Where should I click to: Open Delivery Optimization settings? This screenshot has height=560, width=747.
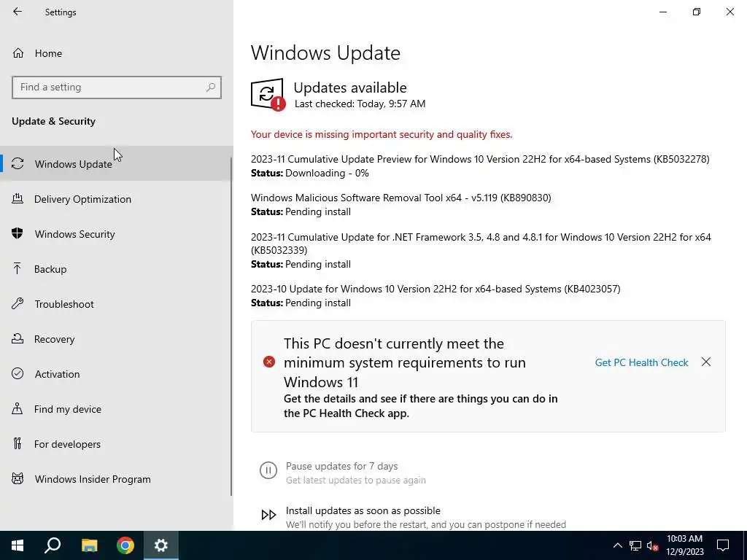click(x=116, y=199)
